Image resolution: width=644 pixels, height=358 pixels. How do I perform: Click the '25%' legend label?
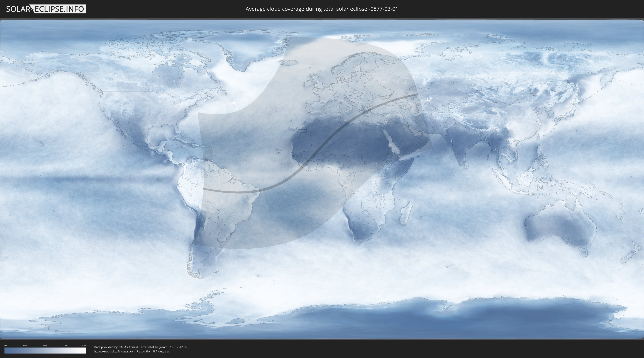(x=25, y=345)
